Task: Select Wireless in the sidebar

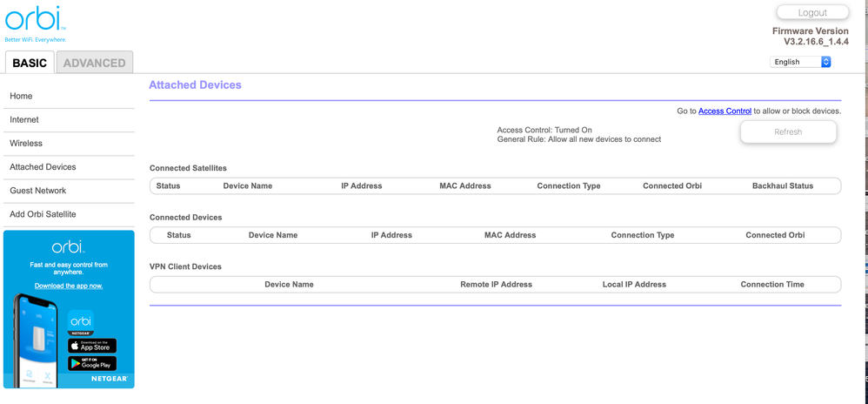Action: [26, 143]
